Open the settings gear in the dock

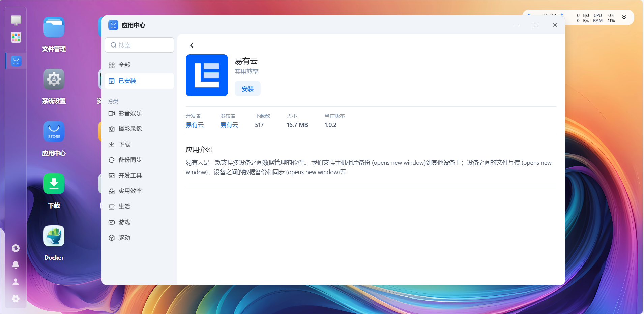point(16,299)
